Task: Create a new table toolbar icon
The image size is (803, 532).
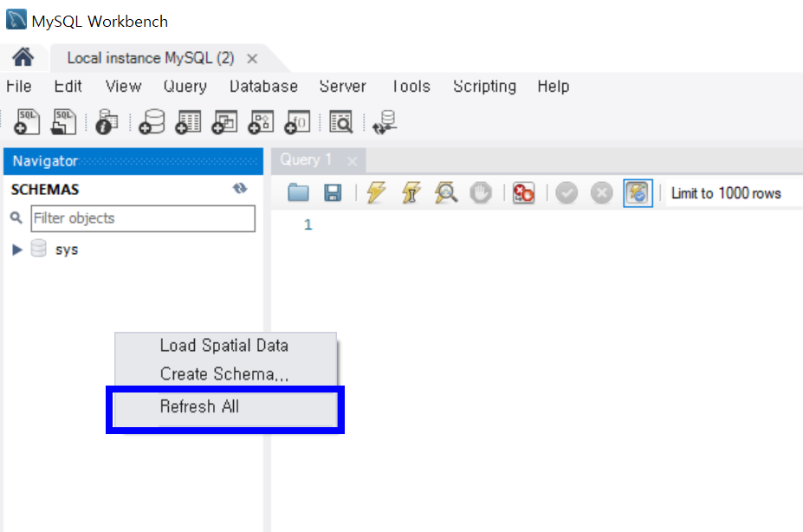Action: [x=188, y=122]
